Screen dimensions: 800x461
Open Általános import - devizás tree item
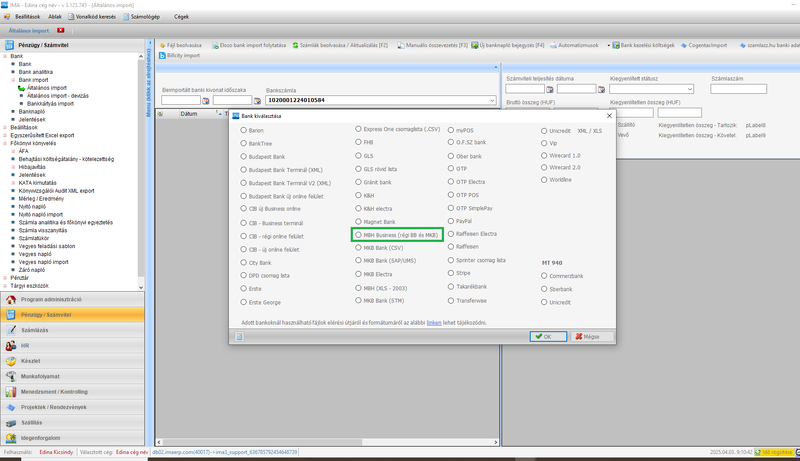coord(58,96)
